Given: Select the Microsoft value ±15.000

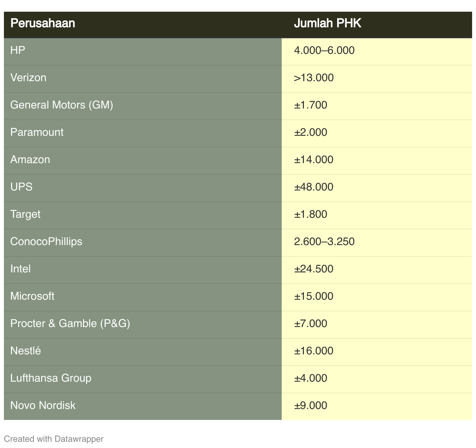Looking at the screenshot, I should point(314,296).
